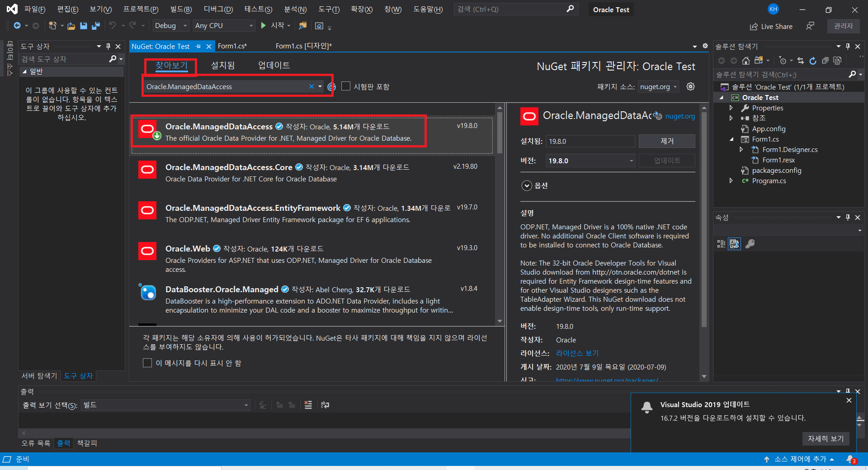The image size is (868, 470).
Task: Expand the options section chevron
Action: pos(527,185)
